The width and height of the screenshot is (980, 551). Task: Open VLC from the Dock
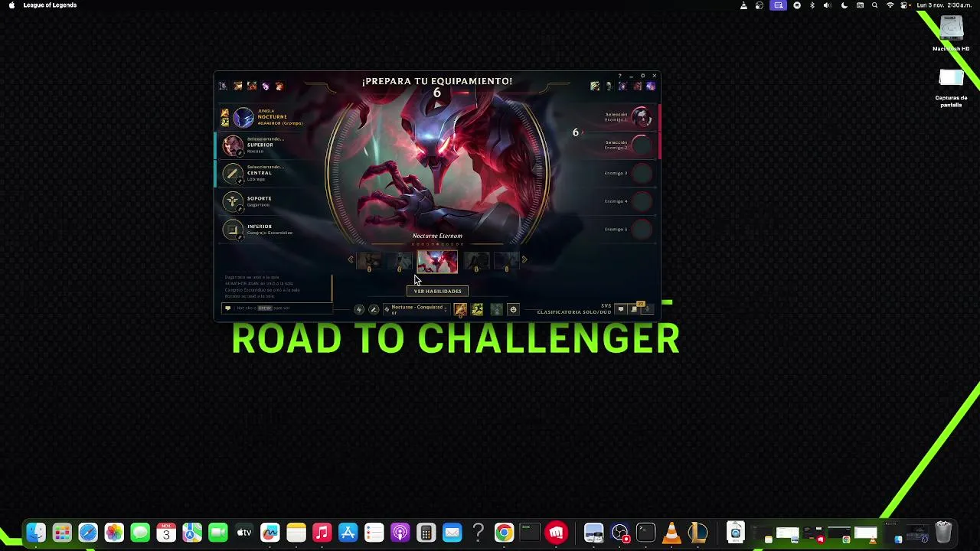[671, 533]
